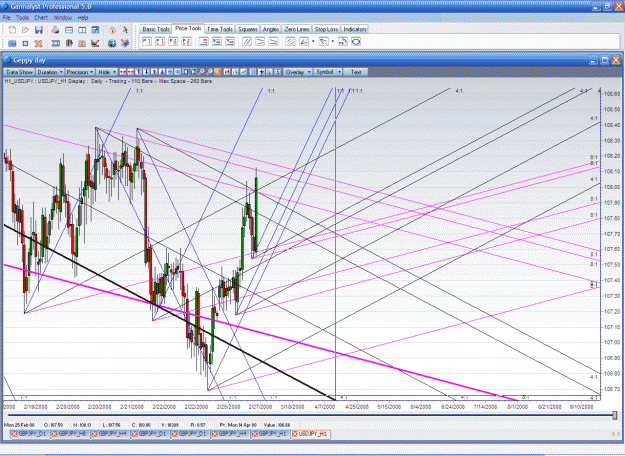
Task: Open the Duration dropdown
Action: pos(50,72)
